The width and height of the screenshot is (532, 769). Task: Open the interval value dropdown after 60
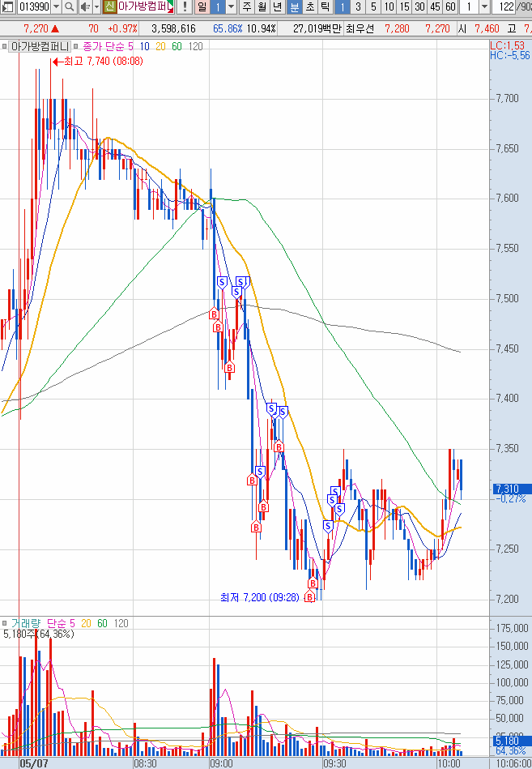coord(484,7)
